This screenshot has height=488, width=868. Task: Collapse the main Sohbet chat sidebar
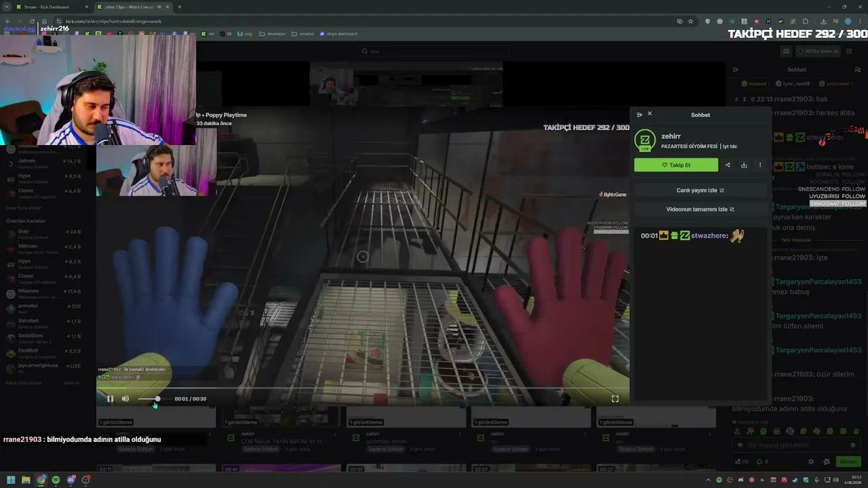(x=736, y=69)
